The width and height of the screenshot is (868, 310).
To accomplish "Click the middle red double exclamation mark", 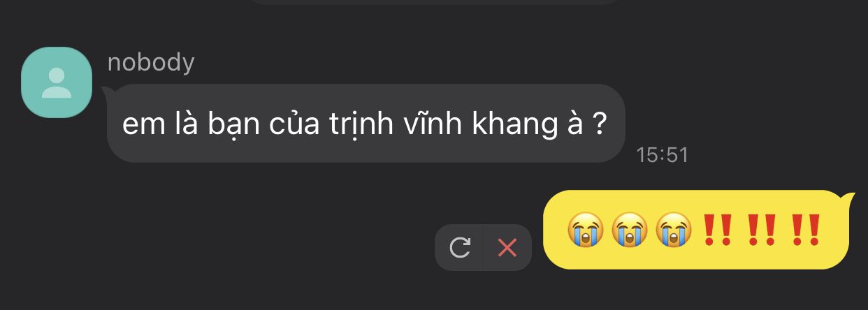I will tap(761, 230).
